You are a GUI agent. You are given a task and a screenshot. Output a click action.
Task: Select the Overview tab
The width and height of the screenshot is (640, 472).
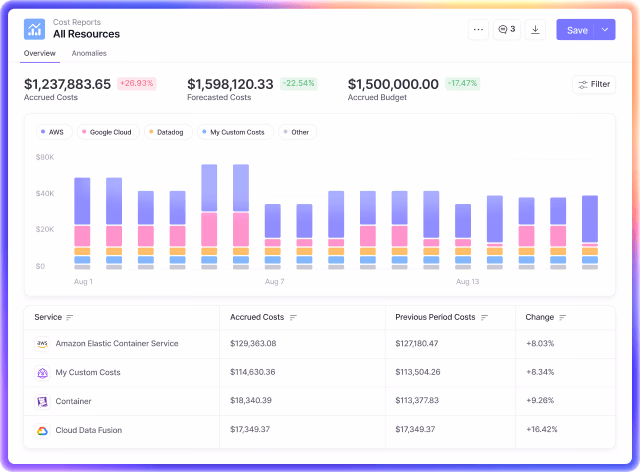click(x=40, y=53)
